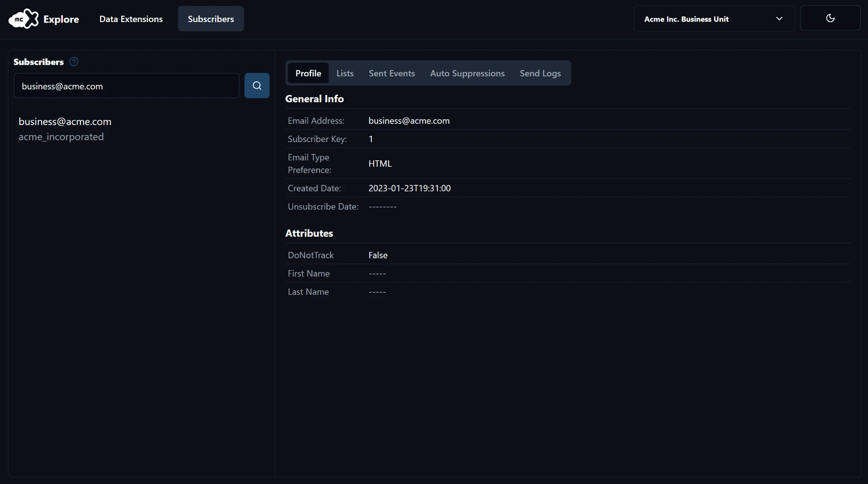This screenshot has height=484, width=868.
Task: Open the Data Extensions menu
Action: coord(131,19)
